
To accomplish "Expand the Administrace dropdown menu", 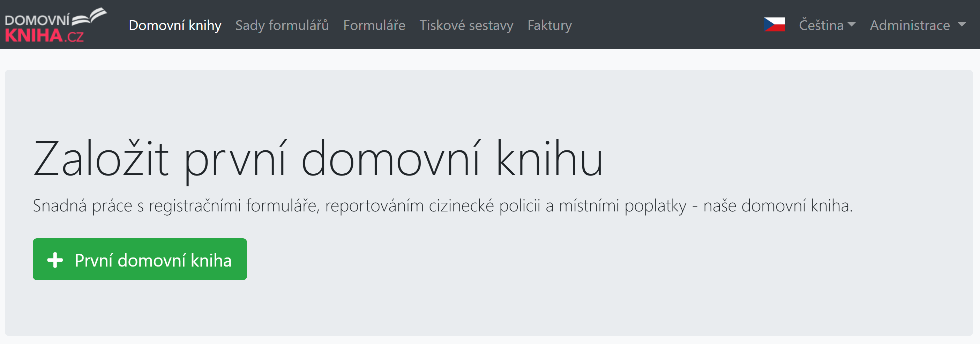I will (x=918, y=25).
